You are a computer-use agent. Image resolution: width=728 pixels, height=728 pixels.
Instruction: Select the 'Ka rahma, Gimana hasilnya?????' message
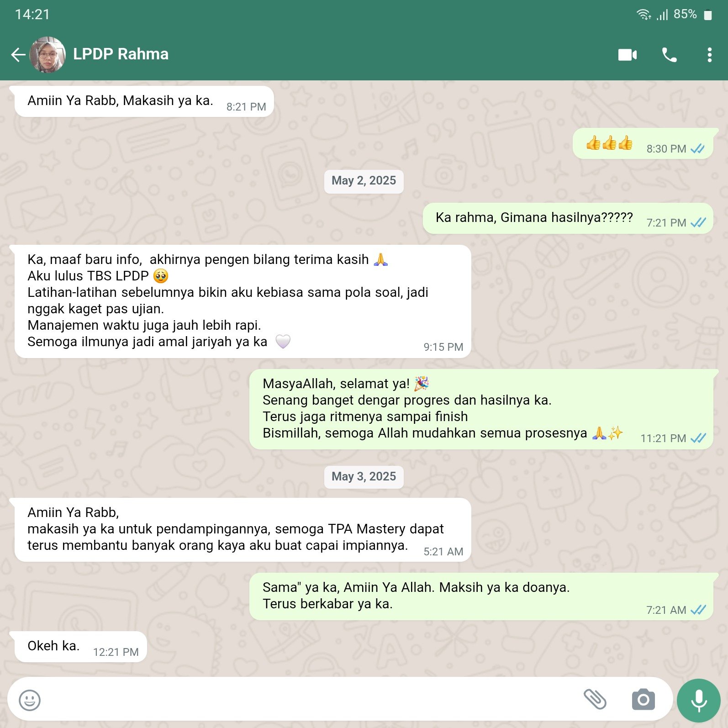coord(568,218)
